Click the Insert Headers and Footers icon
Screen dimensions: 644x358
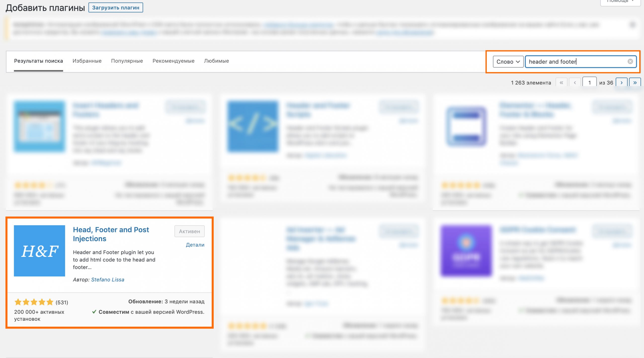39,126
